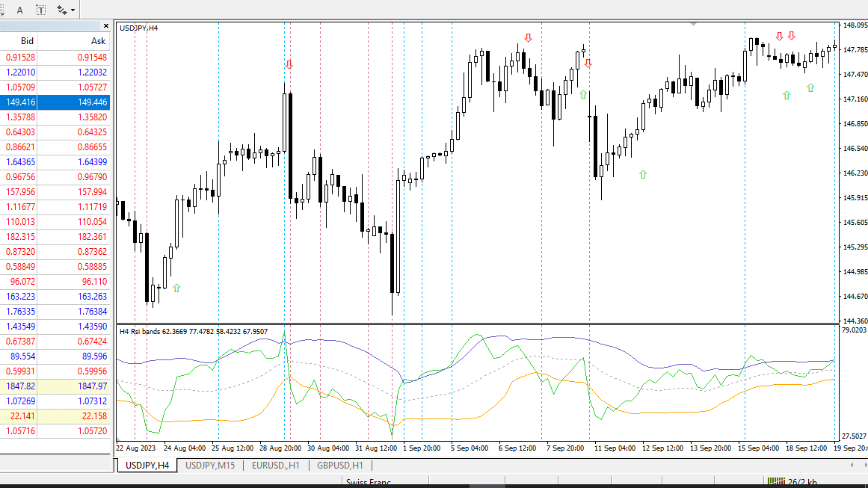Open the GBPUSD,H1 chart tab
The height and width of the screenshot is (488, 868).
(340, 466)
